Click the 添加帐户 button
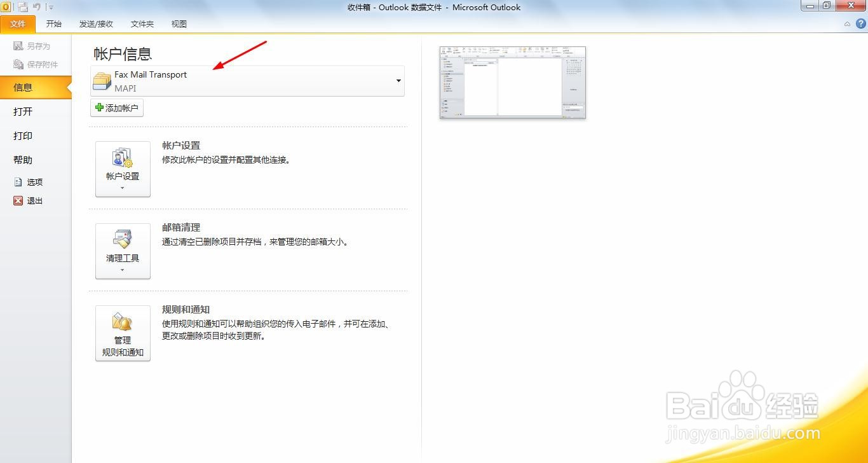 (x=117, y=108)
